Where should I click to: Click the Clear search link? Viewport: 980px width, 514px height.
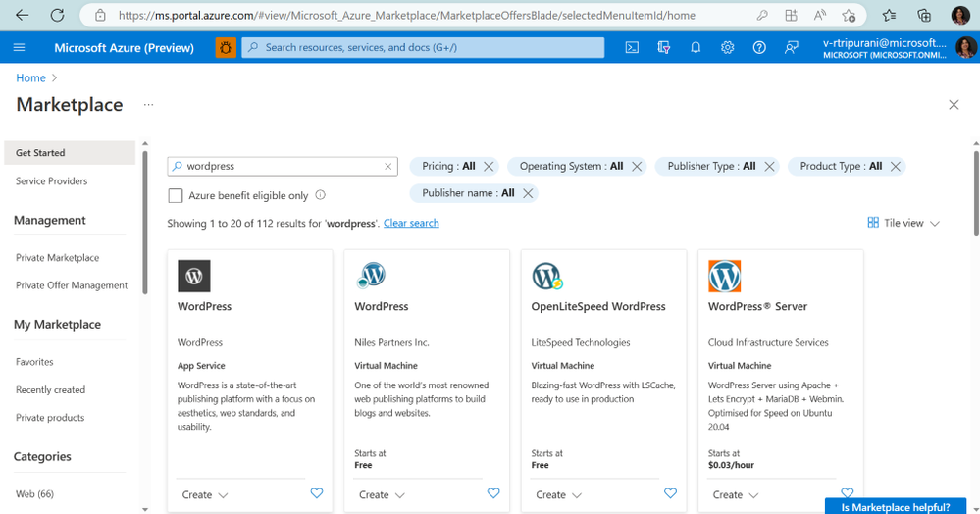pyautogui.click(x=411, y=224)
